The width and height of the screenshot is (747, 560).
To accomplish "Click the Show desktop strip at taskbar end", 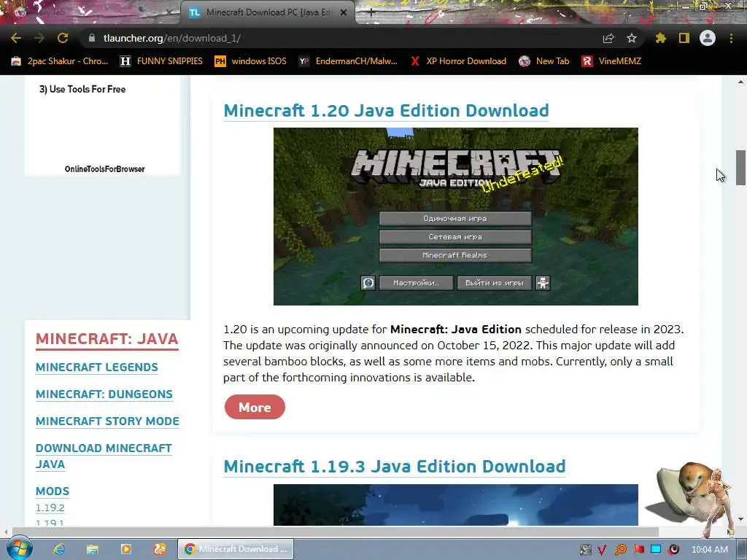I will (742, 549).
